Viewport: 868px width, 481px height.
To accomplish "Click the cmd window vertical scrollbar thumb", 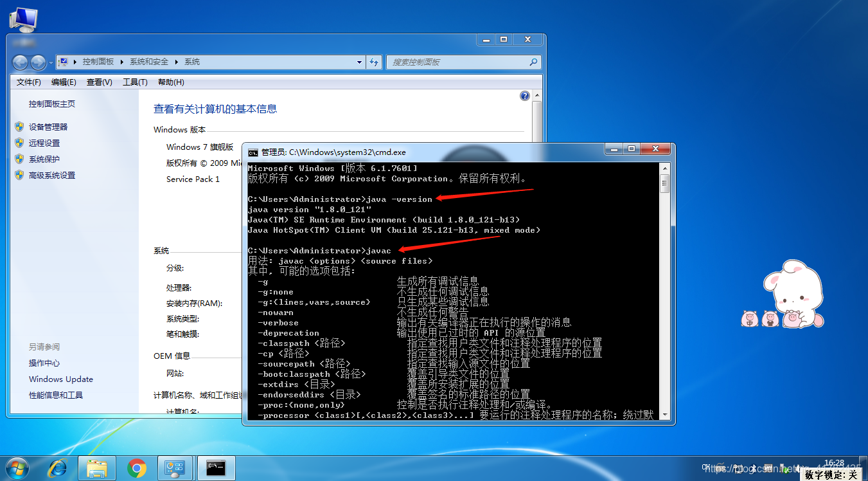I will point(665,184).
